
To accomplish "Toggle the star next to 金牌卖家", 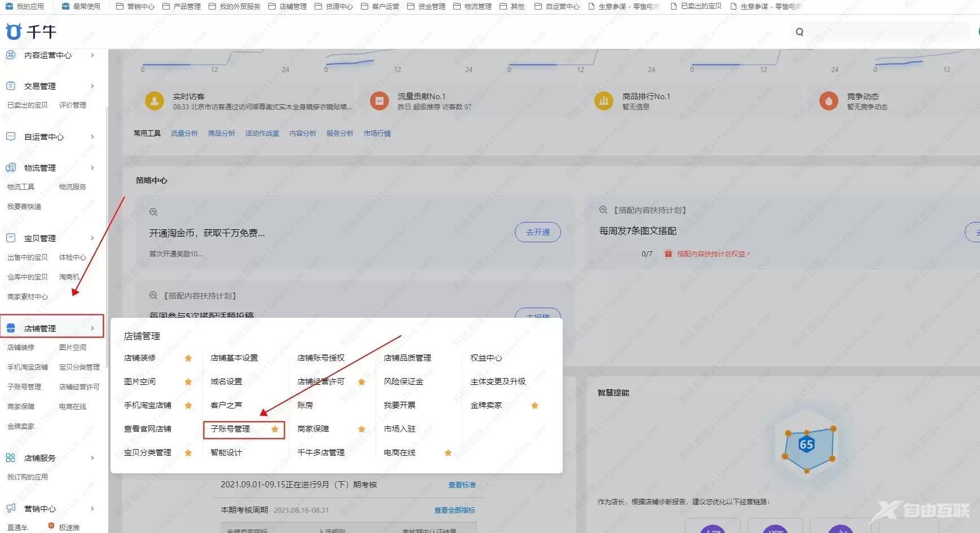I will [534, 405].
